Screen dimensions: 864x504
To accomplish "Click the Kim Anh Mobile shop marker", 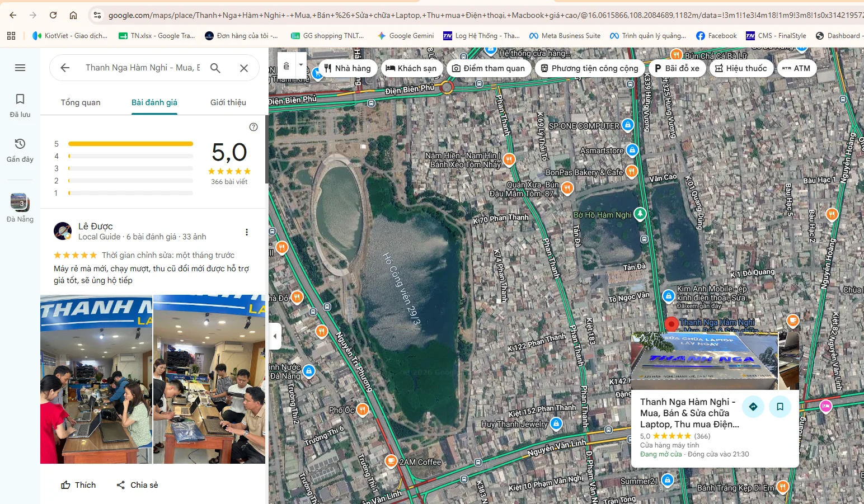I will click(x=668, y=296).
